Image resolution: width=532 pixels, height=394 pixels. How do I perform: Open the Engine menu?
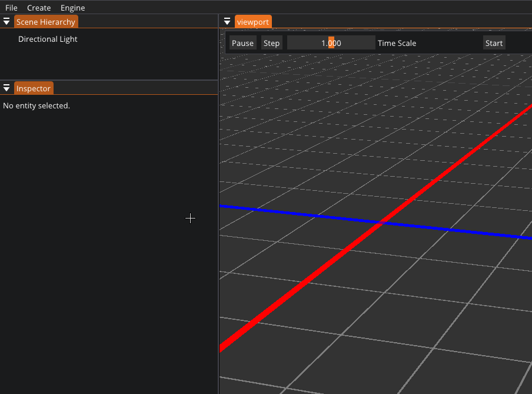pos(72,8)
